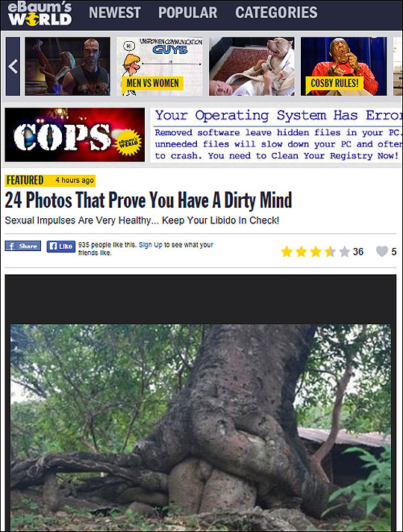Click the eBaum's World logo
Viewport: 403px width, 532px height.
pos(40,14)
